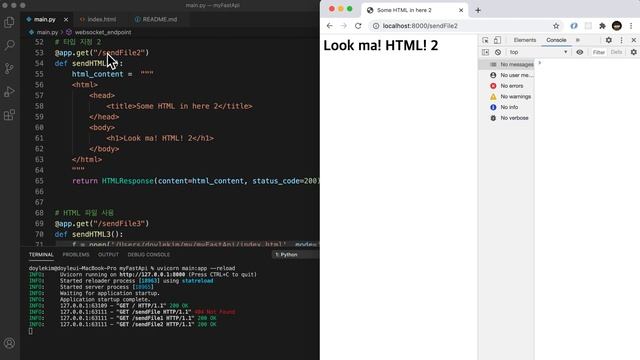Click the console prompt chevron
The height and width of the screenshot is (360, 640).
click(x=540, y=63)
